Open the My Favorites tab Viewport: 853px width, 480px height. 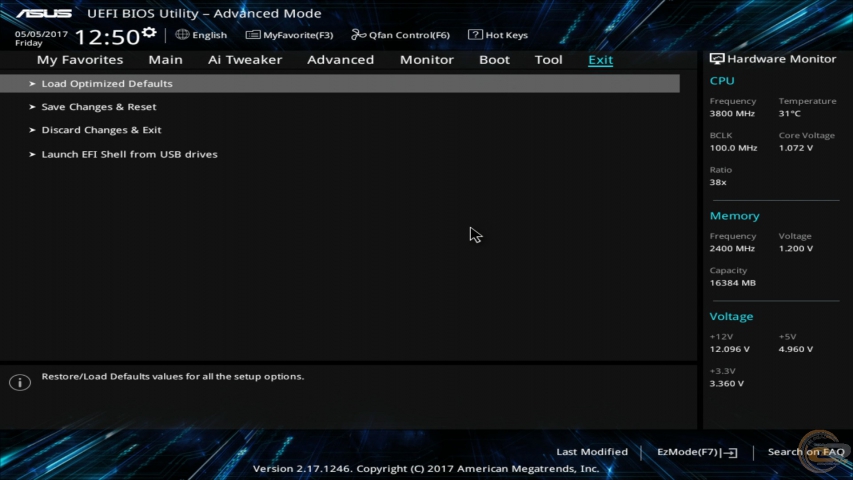[80, 60]
